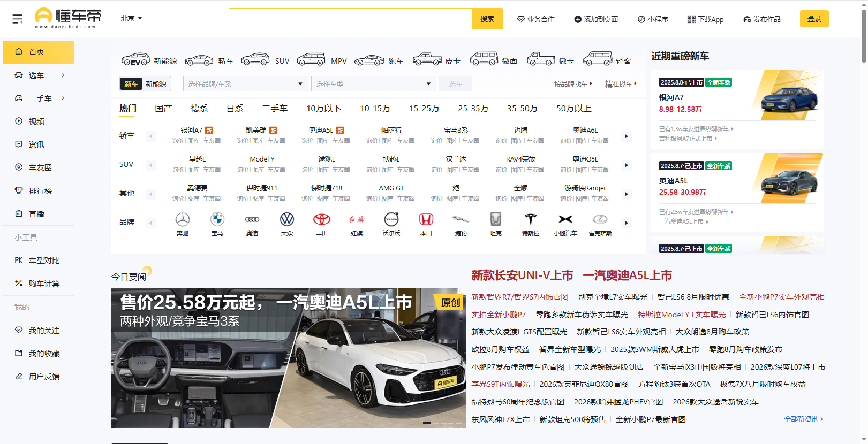Viewport: 868px width, 444px height.
Task: Switch to the 国产 tab
Action: click(163, 109)
